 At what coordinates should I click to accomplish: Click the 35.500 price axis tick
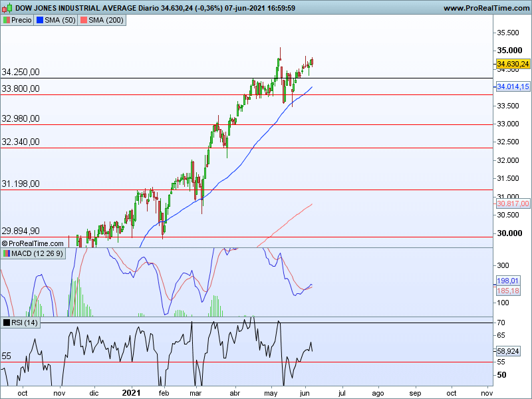(508, 33)
